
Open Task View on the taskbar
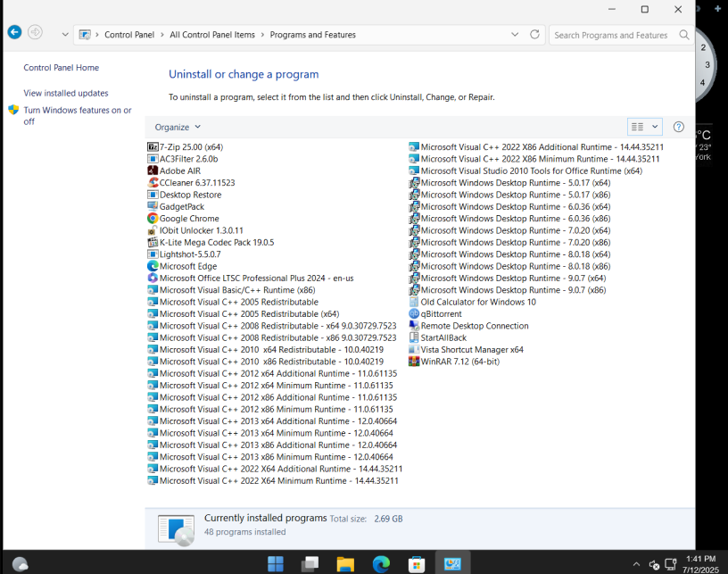pos(310,564)
